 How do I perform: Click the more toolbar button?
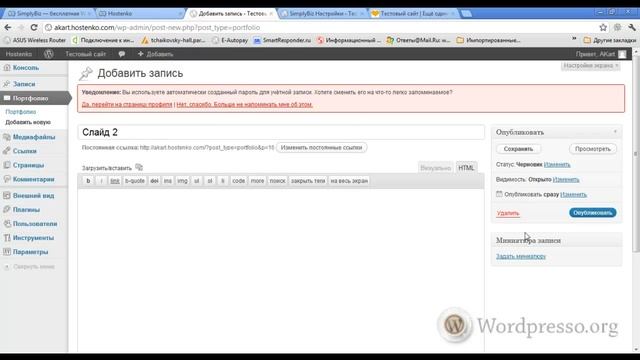(x=257, y=181)
